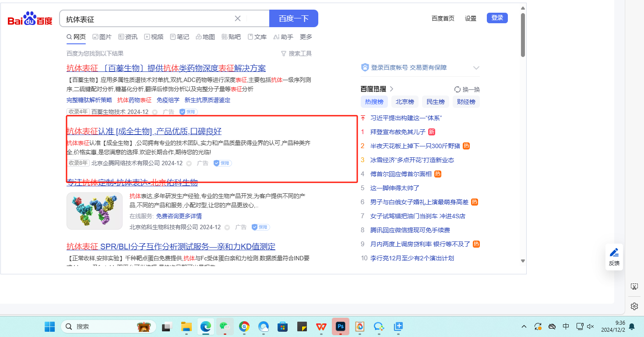Viewport: 644px width, 337px height.
Task: Toggle mute on the volume icon
Action: coord(591,326)
